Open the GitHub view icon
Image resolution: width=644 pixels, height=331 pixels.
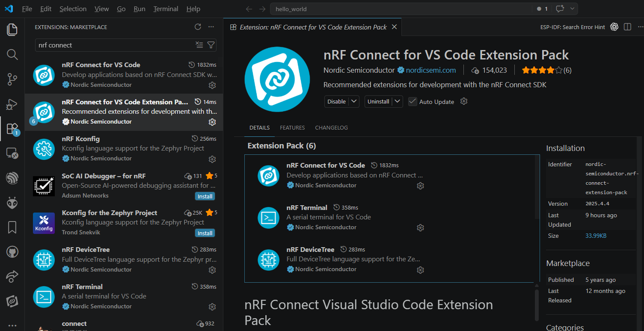click(x=12, y=252)
